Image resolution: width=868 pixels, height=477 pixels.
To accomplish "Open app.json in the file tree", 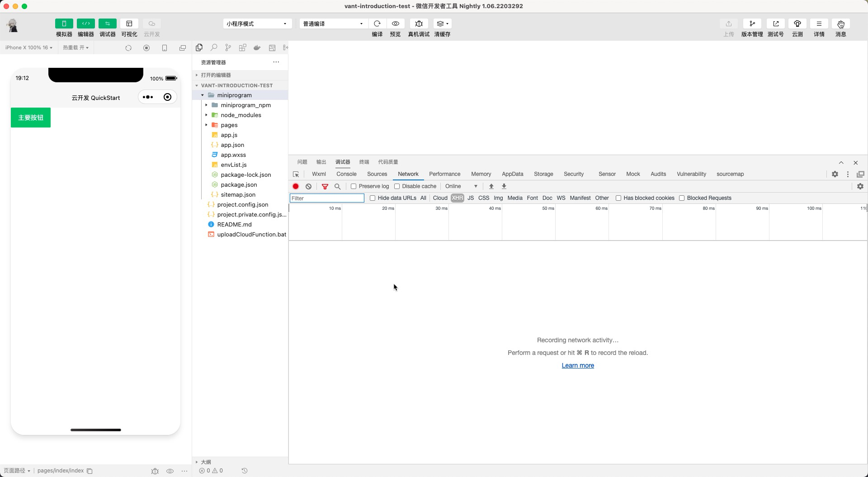I will pyautogui.click(x=232, y=145).
